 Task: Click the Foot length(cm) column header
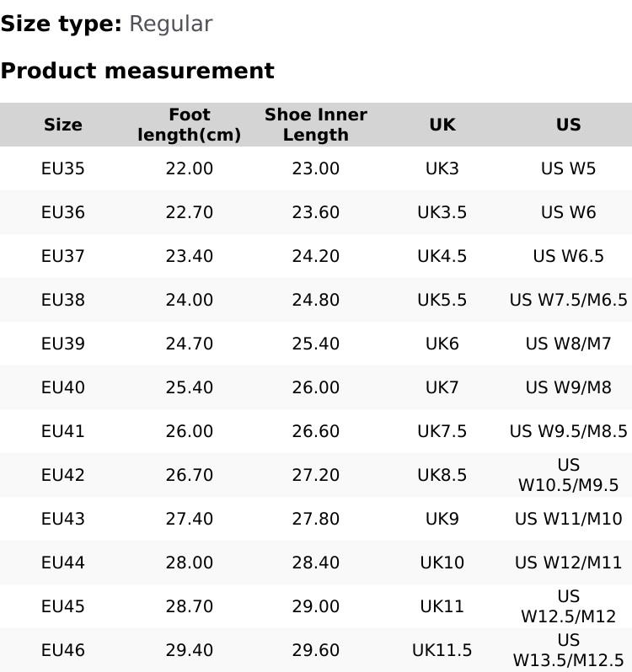(x=190, y=125)
